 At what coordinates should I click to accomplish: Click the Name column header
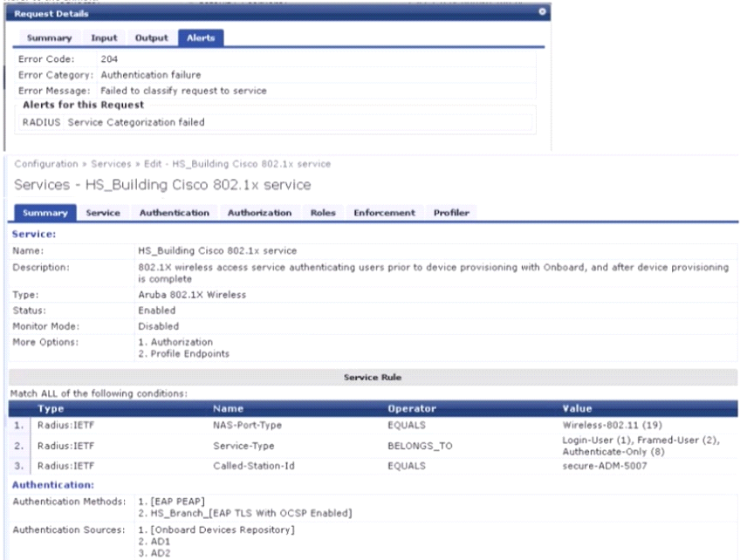(228, 408)
